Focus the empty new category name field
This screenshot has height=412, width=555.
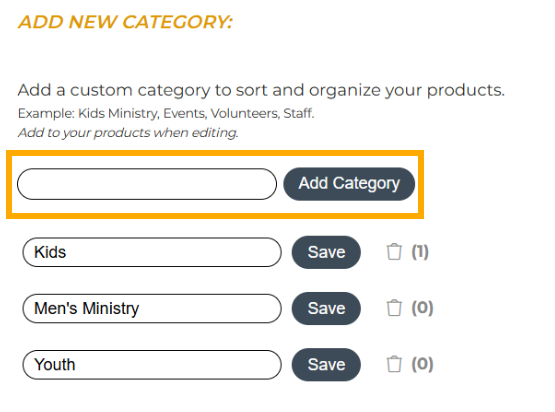147,184
